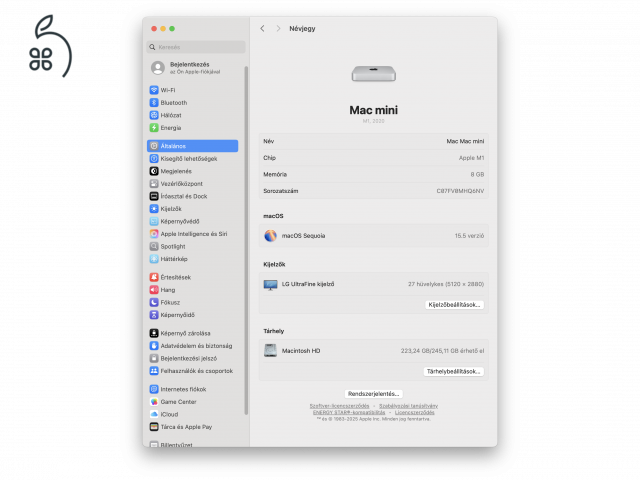Open Képernyő zárolása icon
Viewport: 640px width, 480px height.
click(x=154, y=333)
